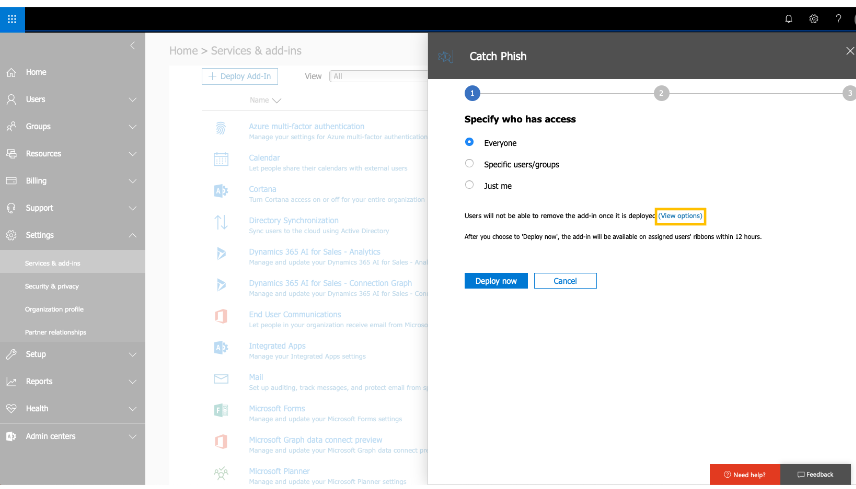Open Security & privacy in sidebar

click(x=52, y=287)
